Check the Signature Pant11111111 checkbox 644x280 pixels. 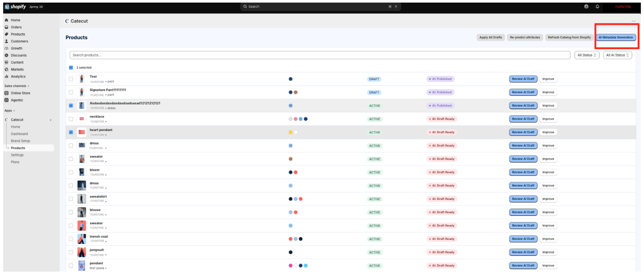(71, 92)
